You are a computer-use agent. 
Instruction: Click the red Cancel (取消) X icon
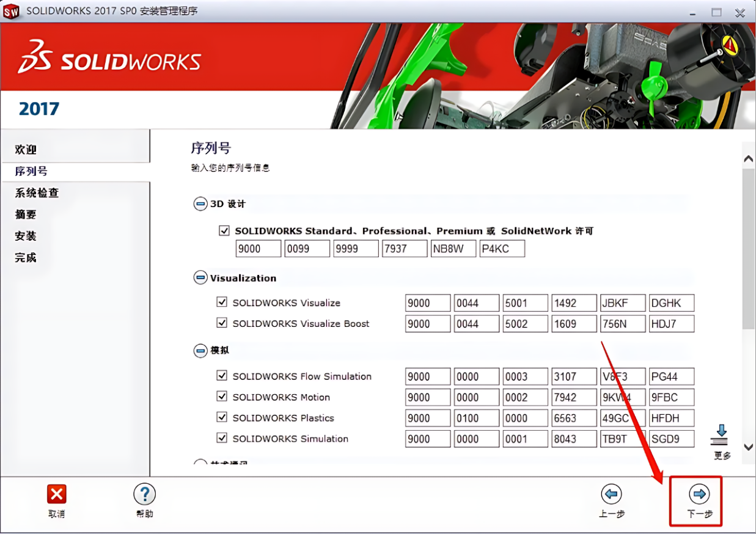click(56, 494)
